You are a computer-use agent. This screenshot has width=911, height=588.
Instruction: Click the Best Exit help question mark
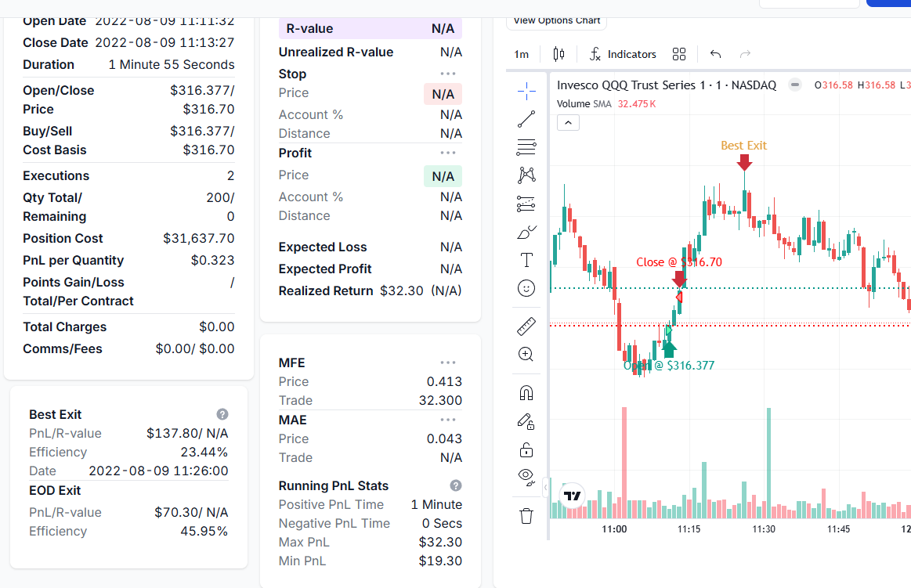(222, 414)
